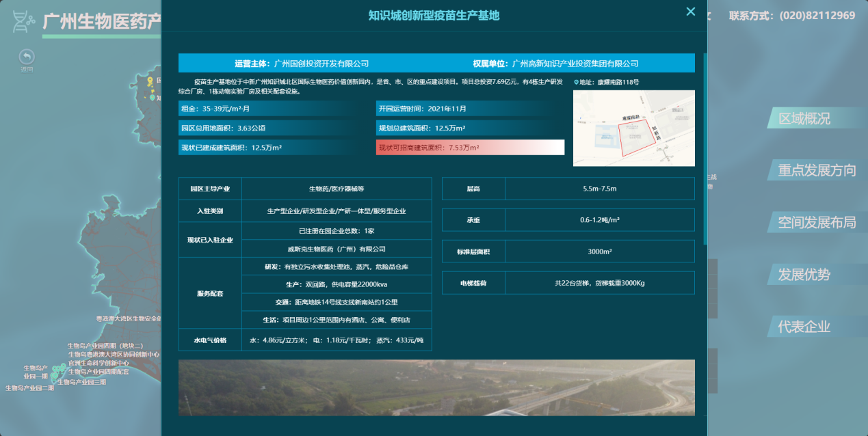Click the highlighted 现状可招商建筑面积 field
The image size is (868, 436).
tap(470, 148)
